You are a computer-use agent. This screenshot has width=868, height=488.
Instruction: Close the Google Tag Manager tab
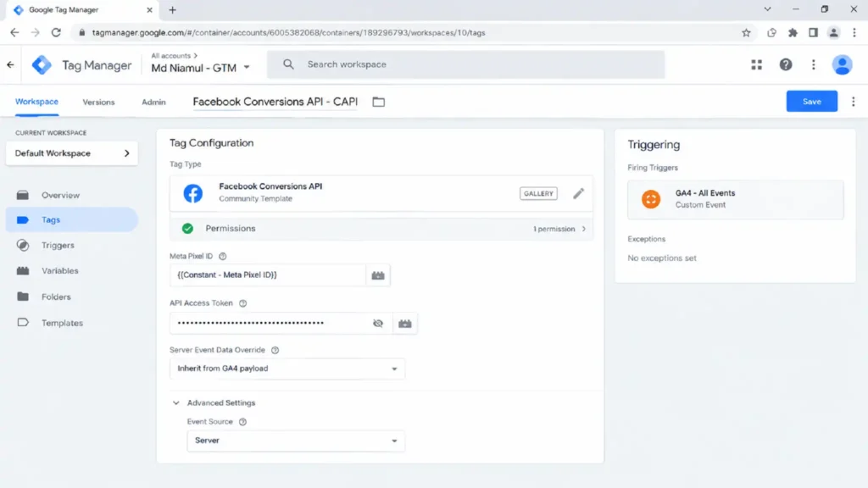click(149, 10)
